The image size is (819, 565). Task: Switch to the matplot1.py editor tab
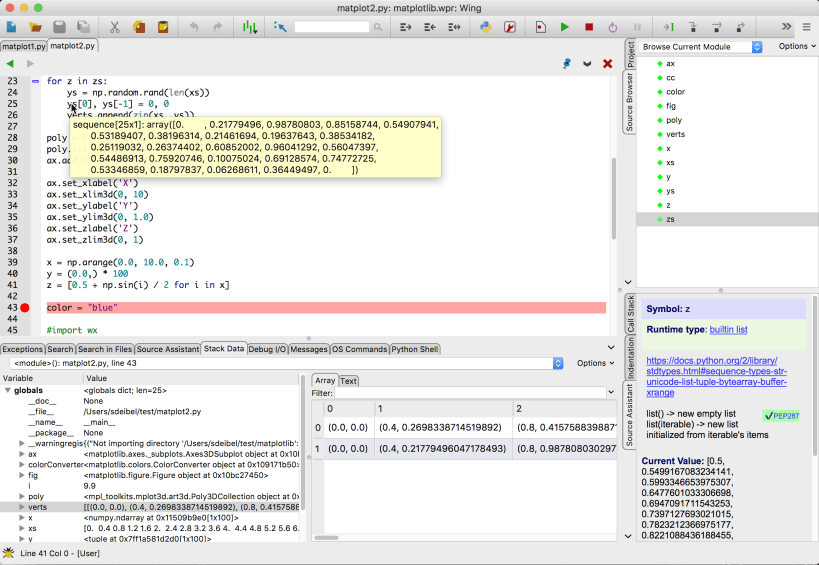(22, 46)
